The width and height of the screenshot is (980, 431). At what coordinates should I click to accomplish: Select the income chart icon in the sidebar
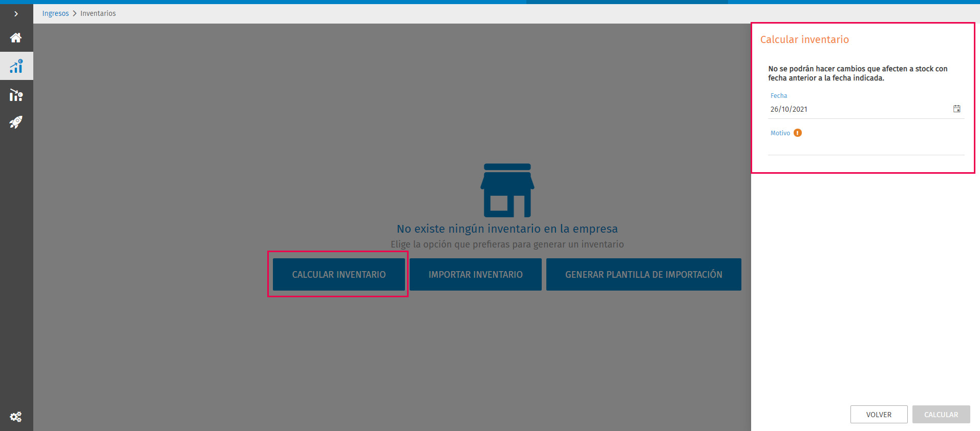16,66
